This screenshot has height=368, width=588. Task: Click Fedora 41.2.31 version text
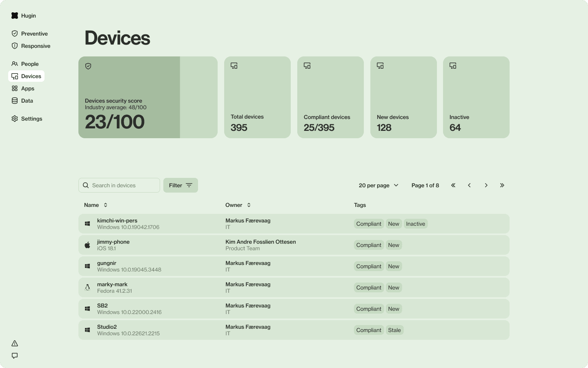point(114,291)
